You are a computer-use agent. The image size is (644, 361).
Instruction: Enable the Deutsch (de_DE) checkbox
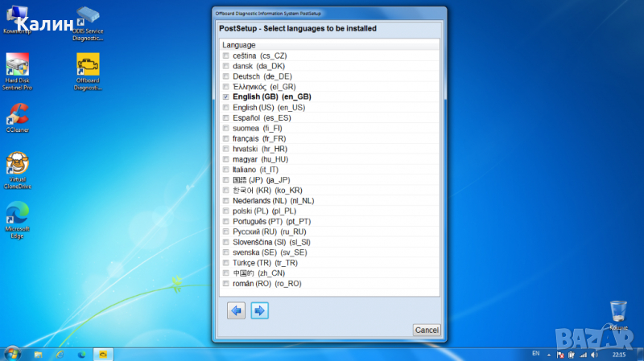pyautogui.click(x=225, y=76)
